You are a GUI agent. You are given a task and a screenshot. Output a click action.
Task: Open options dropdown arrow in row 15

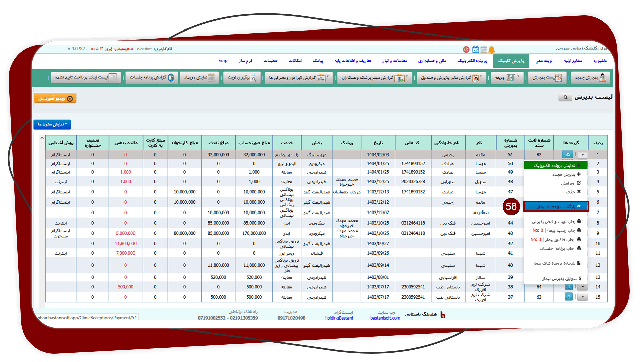click(x=583, y=297)
